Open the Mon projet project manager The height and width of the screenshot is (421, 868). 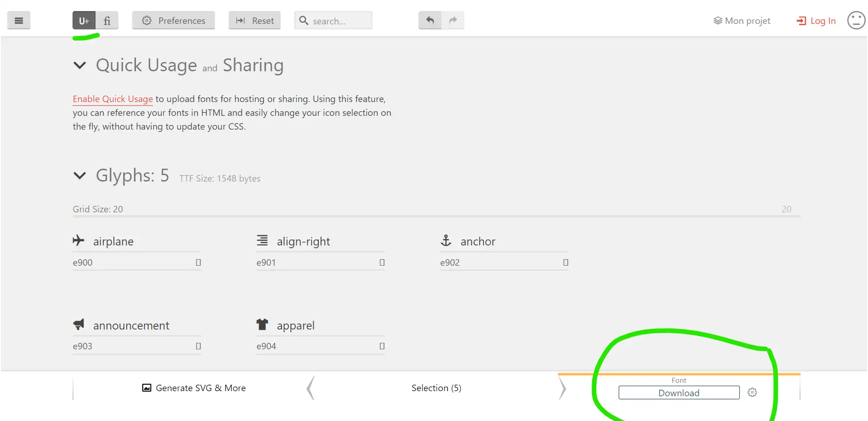pyautogui.click(x=742, y=21)
